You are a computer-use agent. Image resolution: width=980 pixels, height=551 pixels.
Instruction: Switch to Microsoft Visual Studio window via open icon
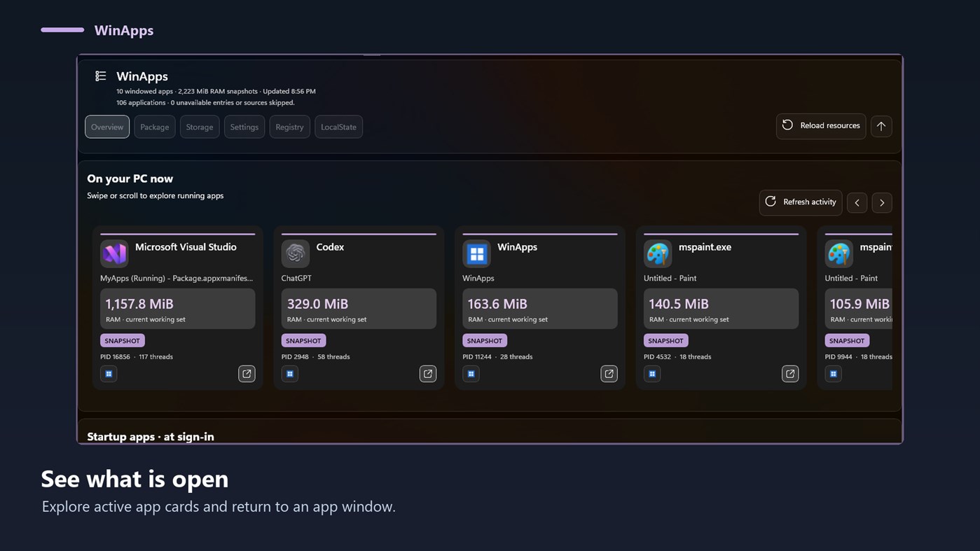(247, 374)
